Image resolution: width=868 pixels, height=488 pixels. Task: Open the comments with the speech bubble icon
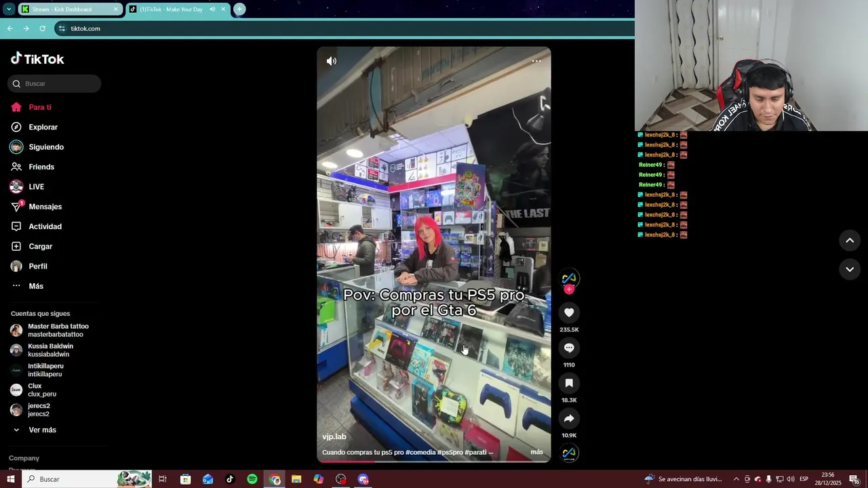pos(569,348)
